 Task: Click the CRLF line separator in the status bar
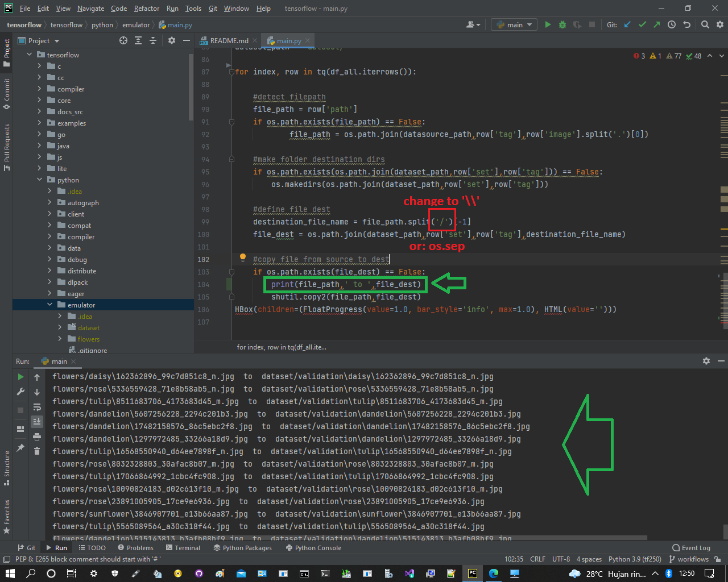(x=537, y=559)
